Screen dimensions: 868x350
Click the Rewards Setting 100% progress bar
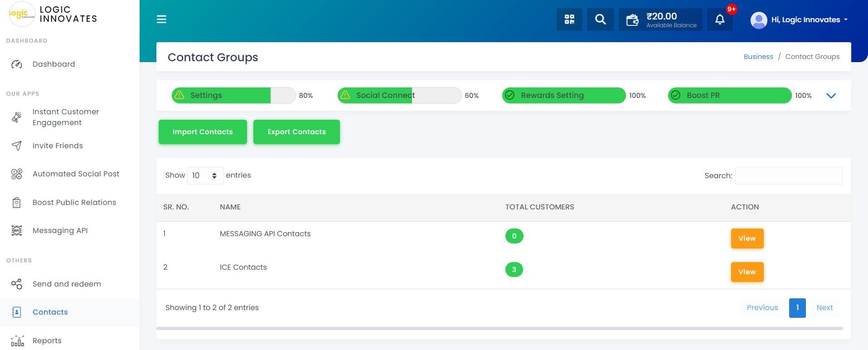[x=564, y=95]
